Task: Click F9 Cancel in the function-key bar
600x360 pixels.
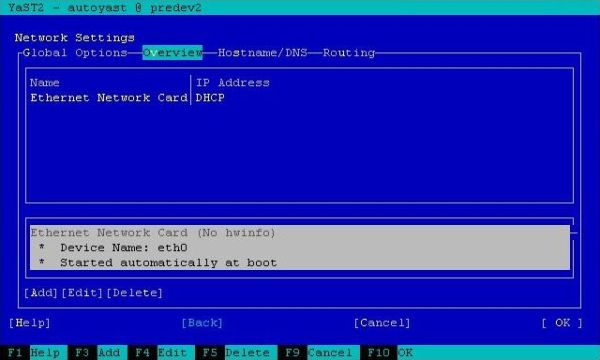Action: point(319,352)
